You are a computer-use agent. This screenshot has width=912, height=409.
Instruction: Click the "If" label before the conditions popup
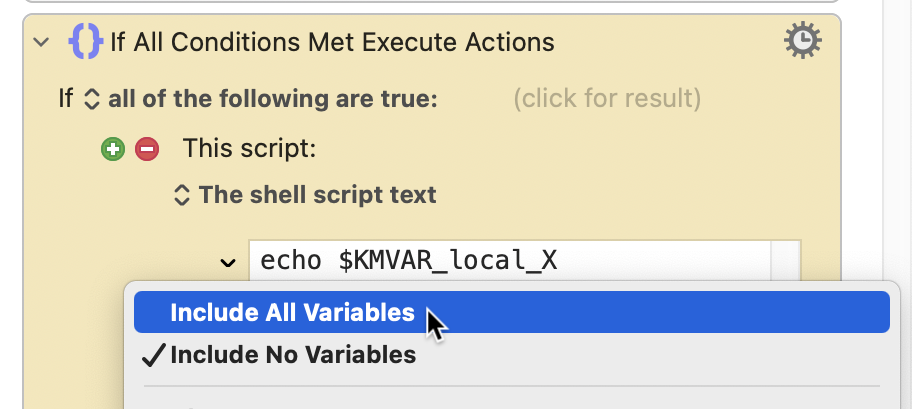coord(66,99)
